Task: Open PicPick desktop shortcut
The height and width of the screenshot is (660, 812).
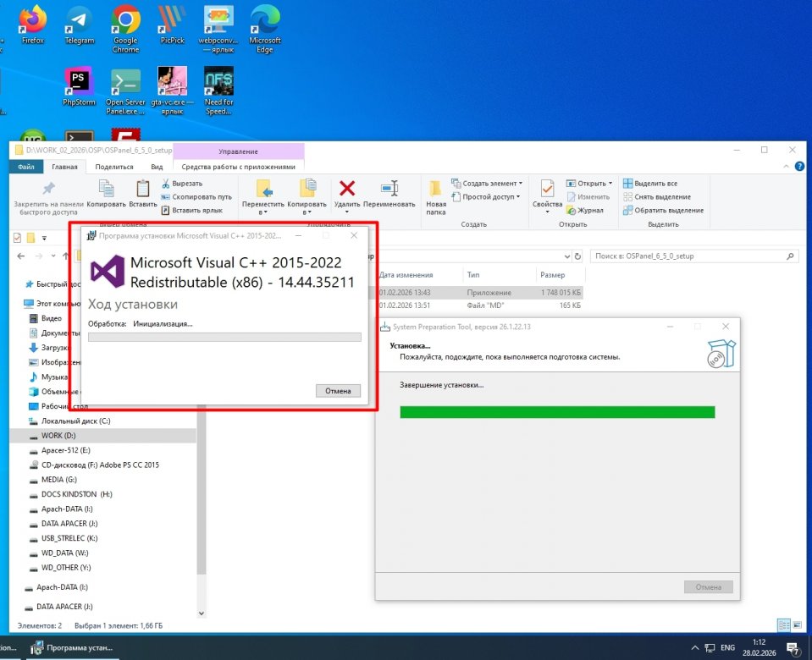Action: click(x=172, y=25)
